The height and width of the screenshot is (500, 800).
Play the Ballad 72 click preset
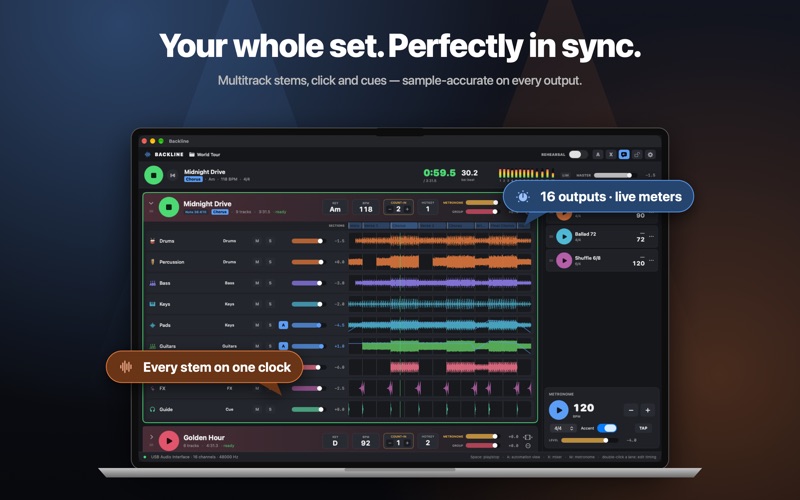(x=564, y=237)
